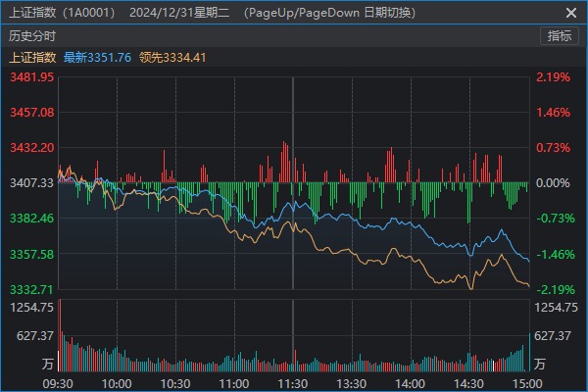This screenshot has width=588, height=392.
Task: Select the 最新3351.76 blue legend entry
Action: pos(97,57)
